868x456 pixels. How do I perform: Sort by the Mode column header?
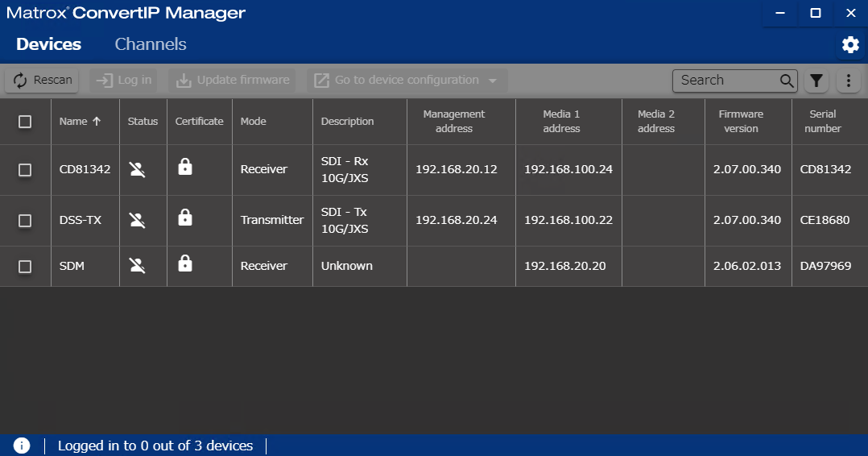(x=254, y=122)
